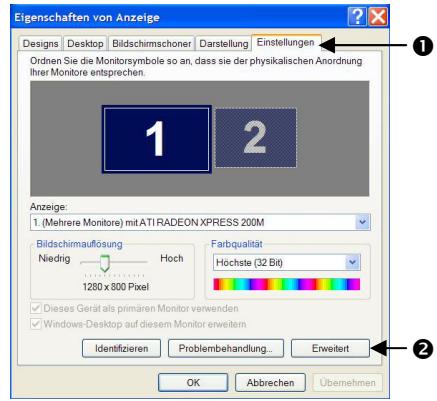Image resolution: width=437 pixels, height=401 pixels.
Task: Click the color spectrum bar
Action: click(x=287, y=284)
